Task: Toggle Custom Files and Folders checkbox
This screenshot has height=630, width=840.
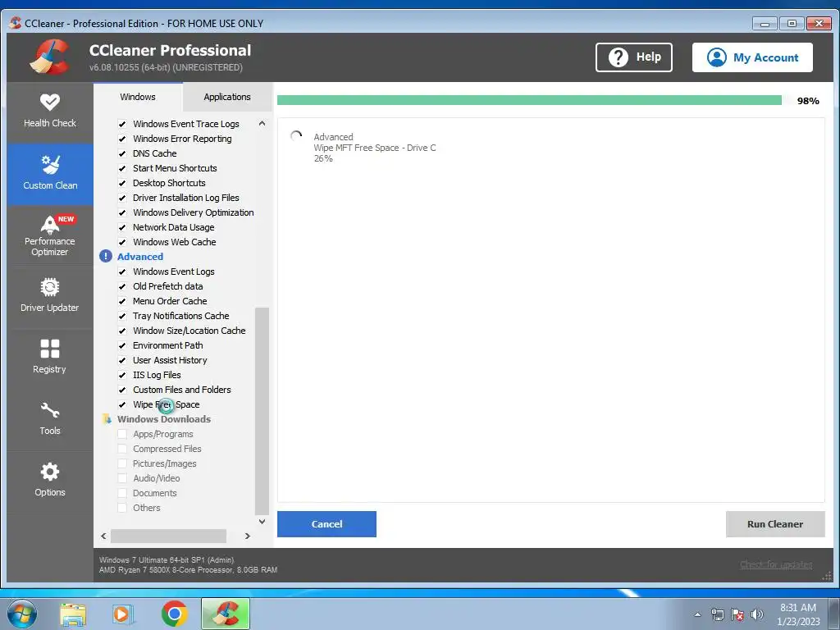Action: pyautogui.click(x=122, y=390)
